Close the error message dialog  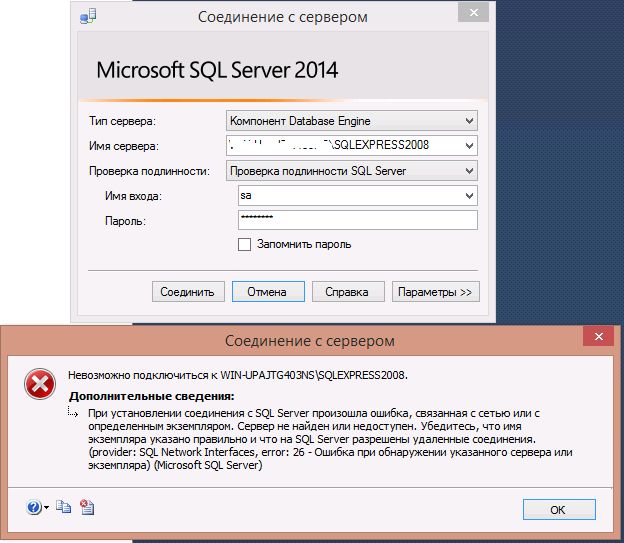(599, 337)
